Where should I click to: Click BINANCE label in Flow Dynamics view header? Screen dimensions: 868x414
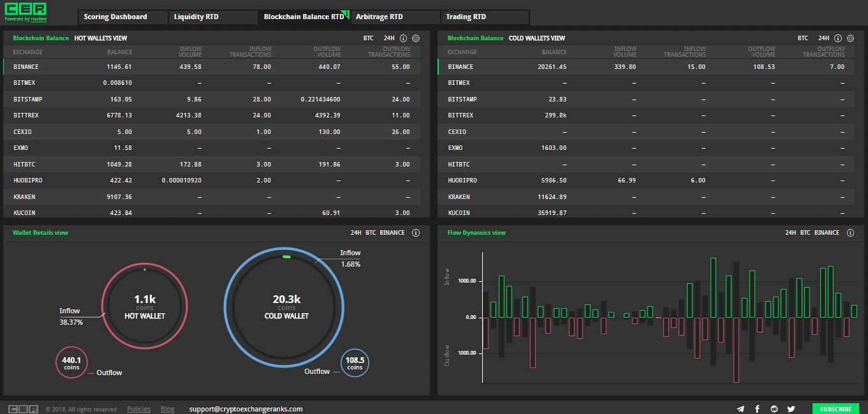(x=827, y=233)
